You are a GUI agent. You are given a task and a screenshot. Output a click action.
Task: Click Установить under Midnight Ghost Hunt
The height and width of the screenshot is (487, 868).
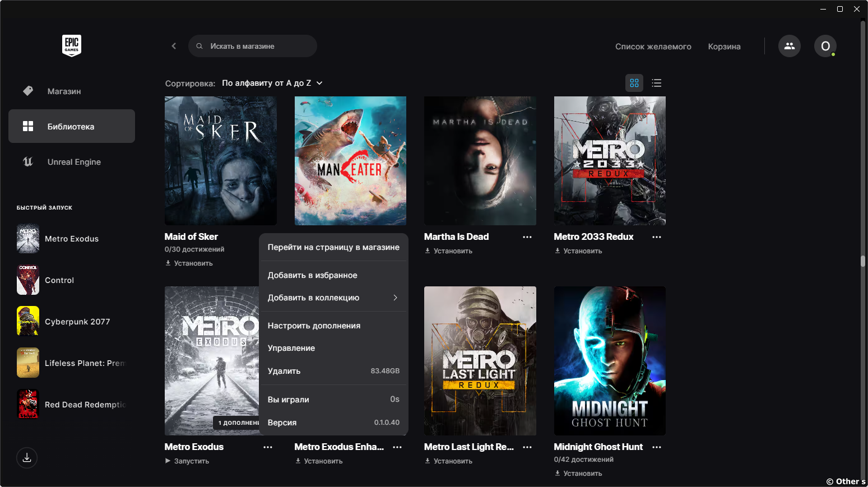(578, 474)
